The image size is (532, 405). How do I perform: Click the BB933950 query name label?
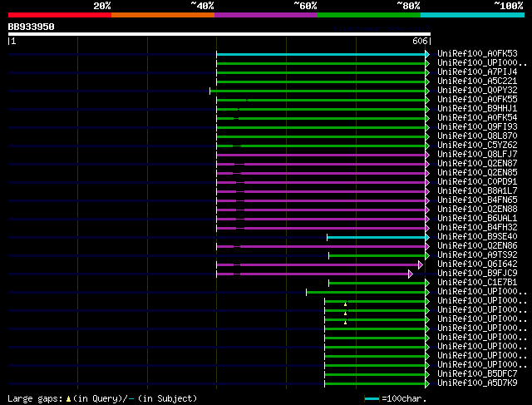32,27
